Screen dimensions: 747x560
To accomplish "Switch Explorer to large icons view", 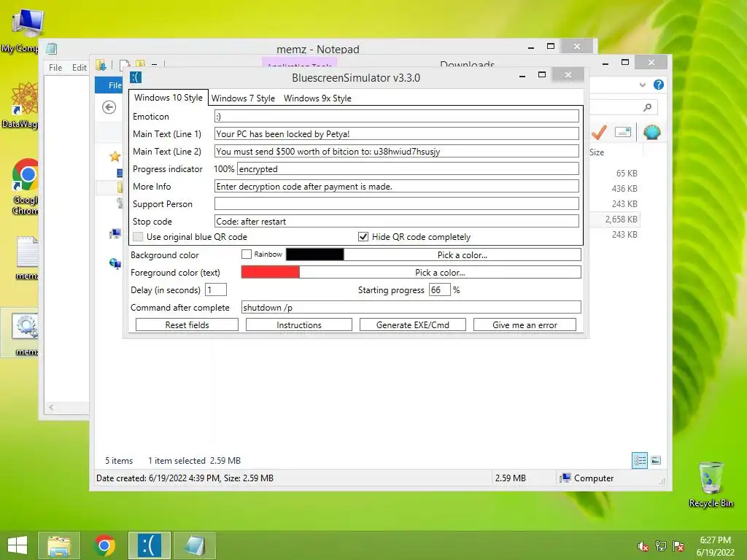I will [656, 461].
